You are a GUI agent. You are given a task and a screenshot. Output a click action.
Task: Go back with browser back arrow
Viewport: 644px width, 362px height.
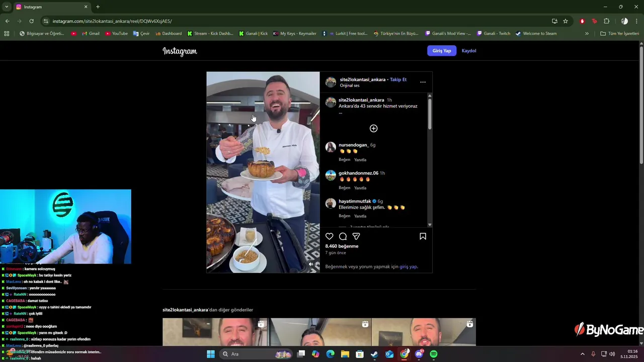[x=7, y=21]
